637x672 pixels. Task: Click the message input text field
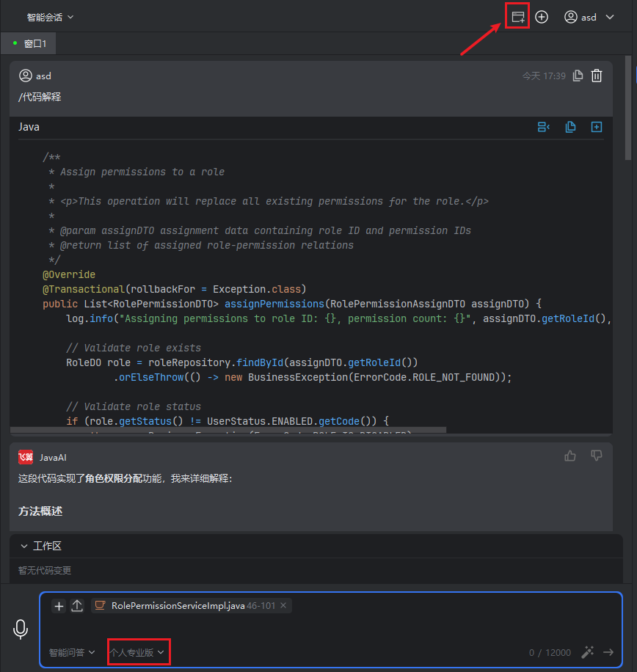click(x=330, y=627)
